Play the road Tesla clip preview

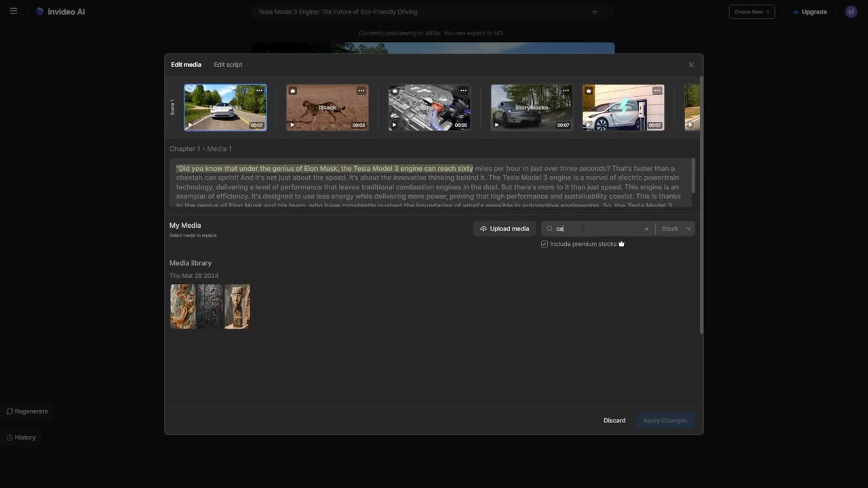pos(190,125)
